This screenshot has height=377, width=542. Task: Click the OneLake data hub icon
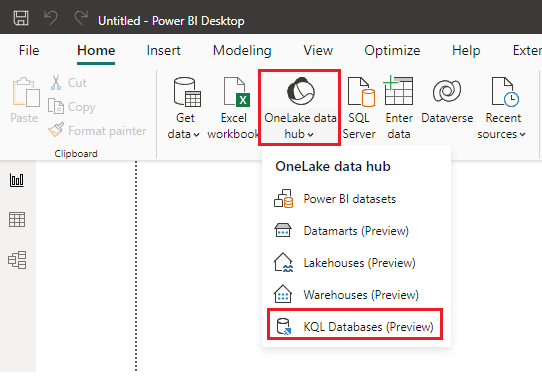tap(300, 91)
